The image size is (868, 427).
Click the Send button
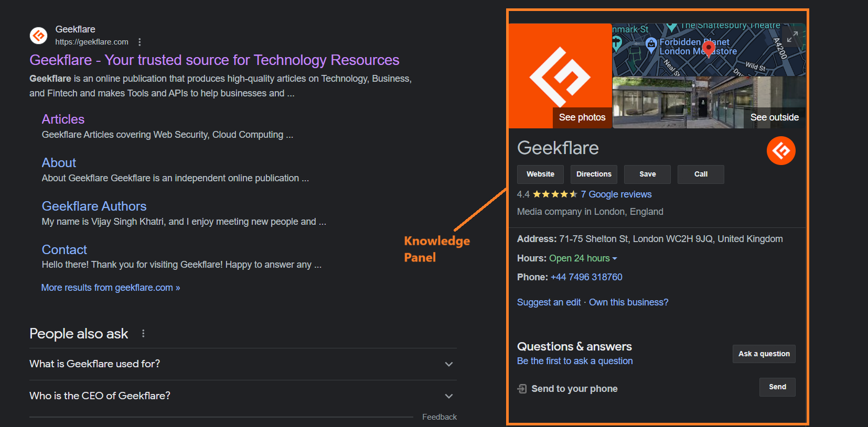point(777,387)
